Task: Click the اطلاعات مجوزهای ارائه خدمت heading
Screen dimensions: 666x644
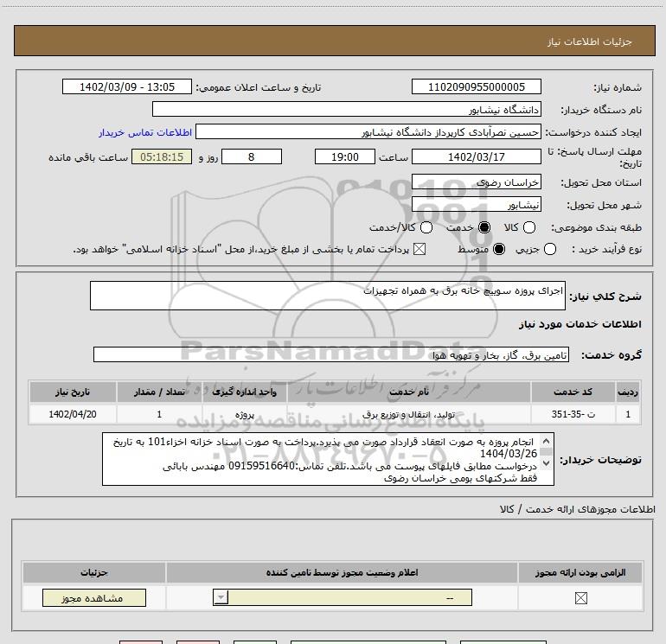Action: 577,509
